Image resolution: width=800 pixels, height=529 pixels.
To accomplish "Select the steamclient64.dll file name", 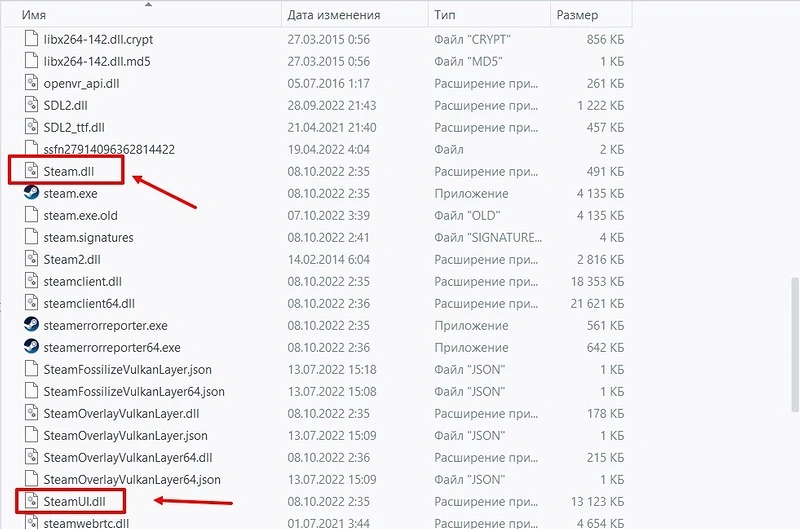I will coord(89,304).
